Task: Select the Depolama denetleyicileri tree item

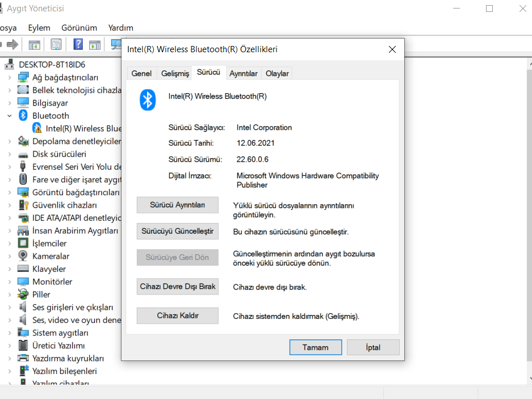Action: point(77,141)
